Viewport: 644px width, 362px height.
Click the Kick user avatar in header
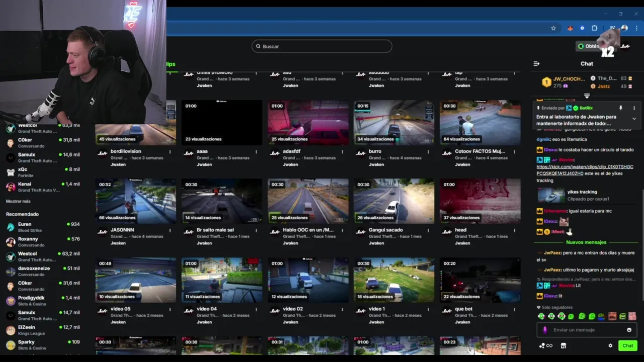click(625, 46)
